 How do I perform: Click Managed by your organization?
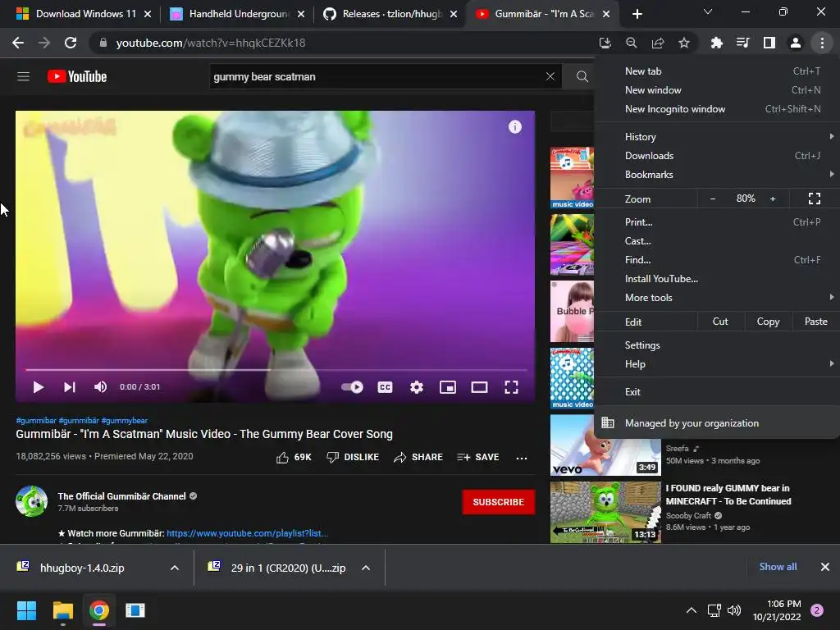tap(717, 423)
